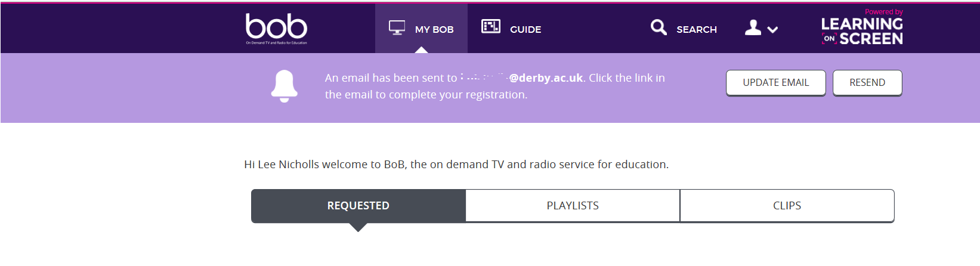Click the RESEND button
This screenshot has width=980, height=266.
coord(867,83)
